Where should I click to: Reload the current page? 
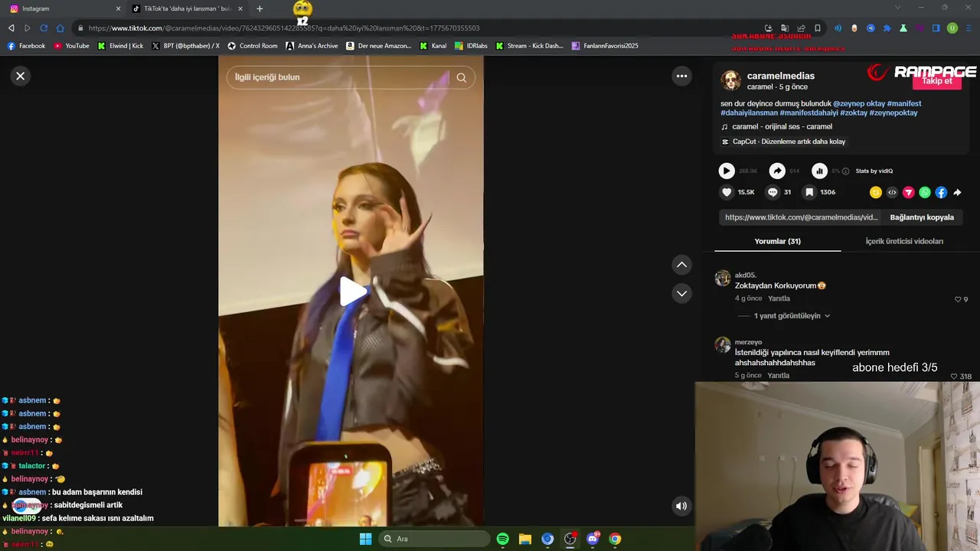[x=44, y=28]
